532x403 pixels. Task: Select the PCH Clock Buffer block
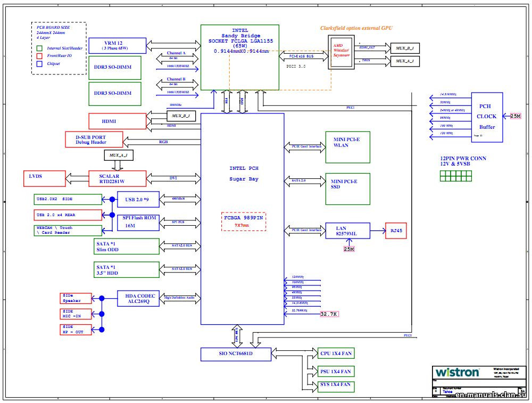point(486,117)
